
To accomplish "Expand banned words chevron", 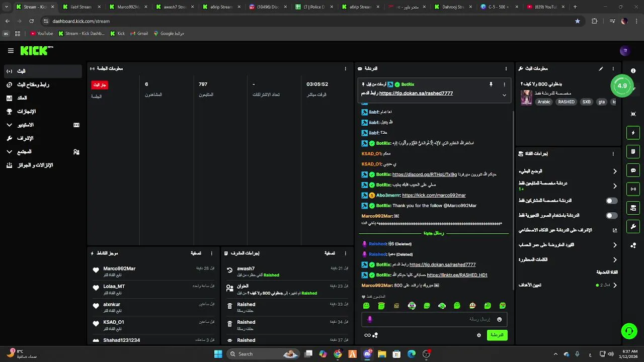I will 615,260.
